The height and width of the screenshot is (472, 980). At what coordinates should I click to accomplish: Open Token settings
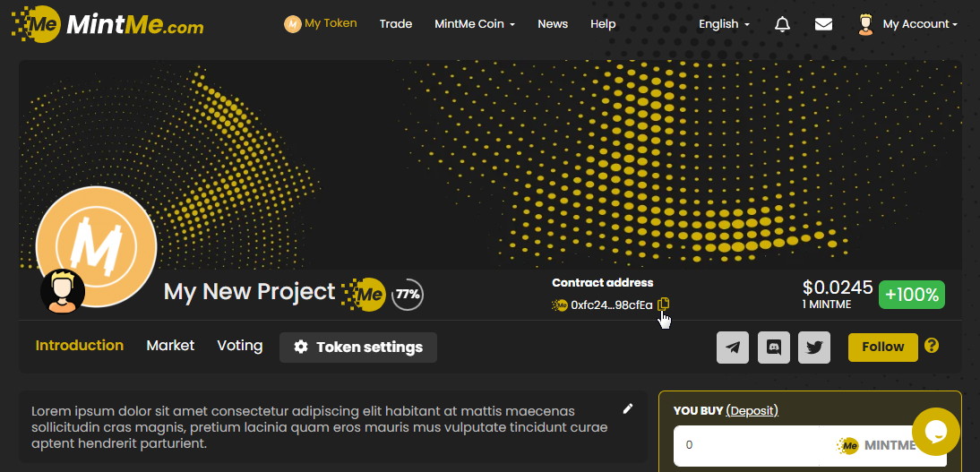358,348
